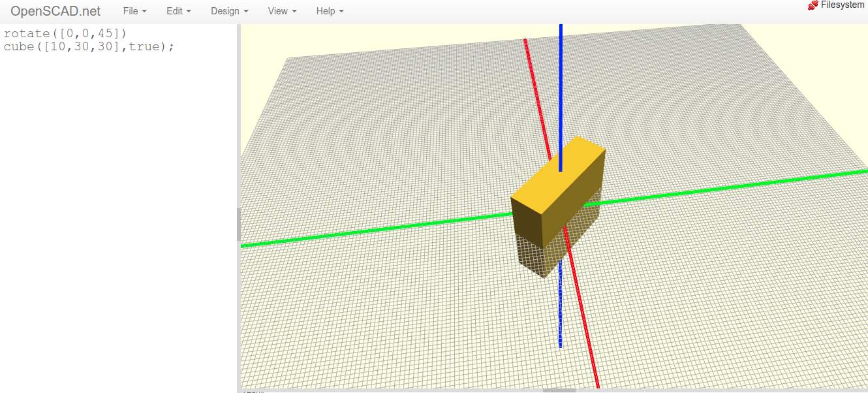
Task: Click the Filesystem link
Action: coord(843,5)
